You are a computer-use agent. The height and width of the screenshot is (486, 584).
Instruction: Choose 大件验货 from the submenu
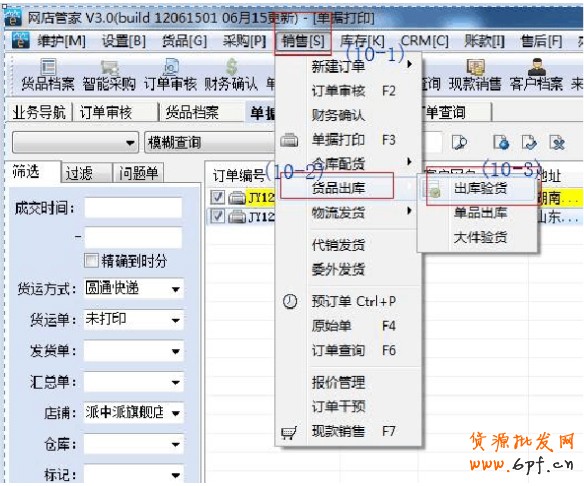pyautogui.click(x=480, y=237)
